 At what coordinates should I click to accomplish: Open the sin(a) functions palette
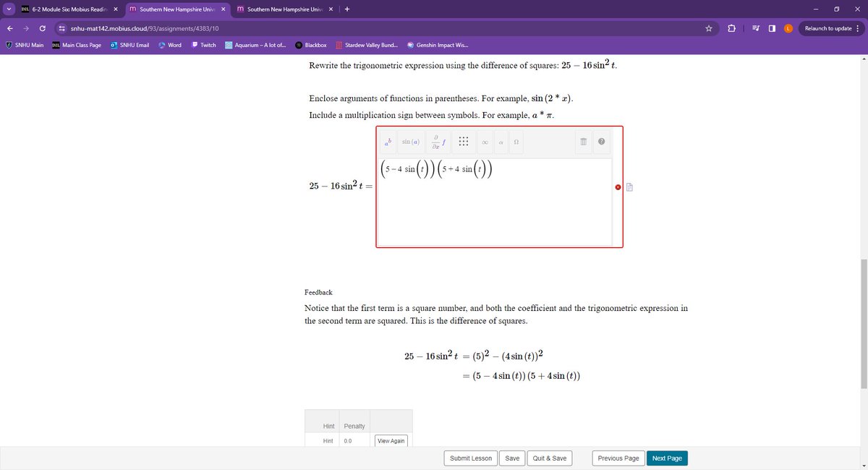[411, 142]
